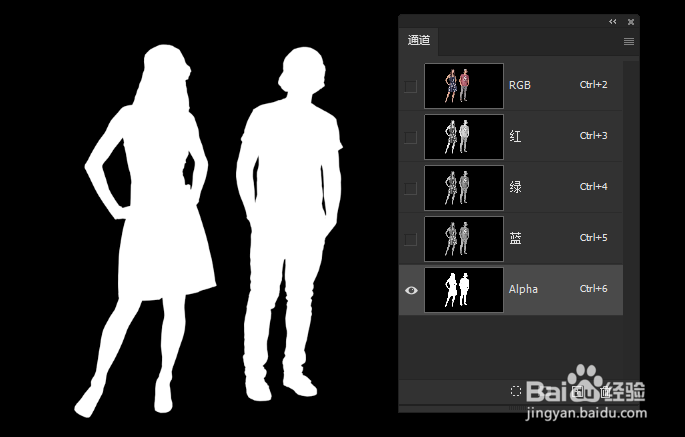Image resolution: width=685 pixels, height=437 pixels.
Task: Delete current channel using the trash icon
Action: [x=606, y=391]
